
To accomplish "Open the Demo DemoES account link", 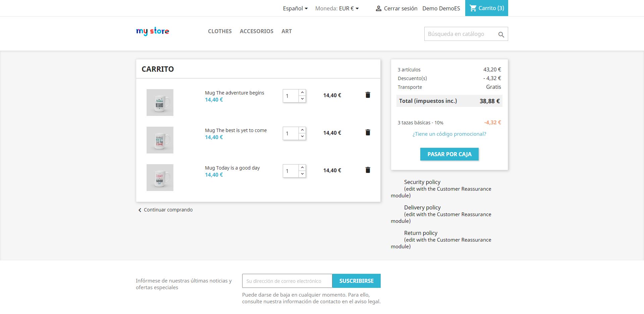I will coord(441,8).
